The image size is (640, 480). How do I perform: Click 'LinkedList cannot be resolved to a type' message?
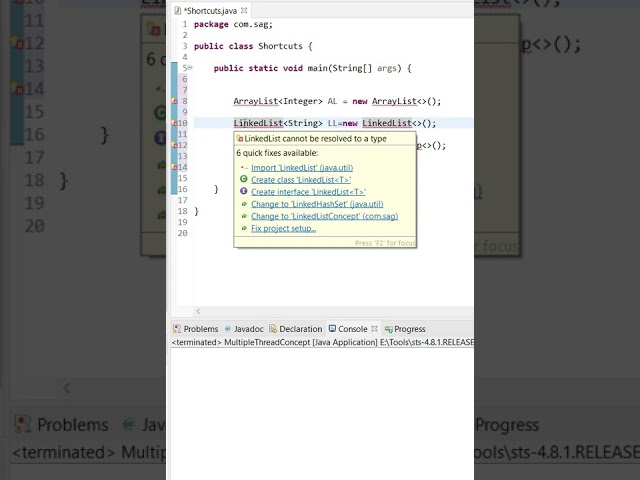pyautogui.click(x=316, y=139)
